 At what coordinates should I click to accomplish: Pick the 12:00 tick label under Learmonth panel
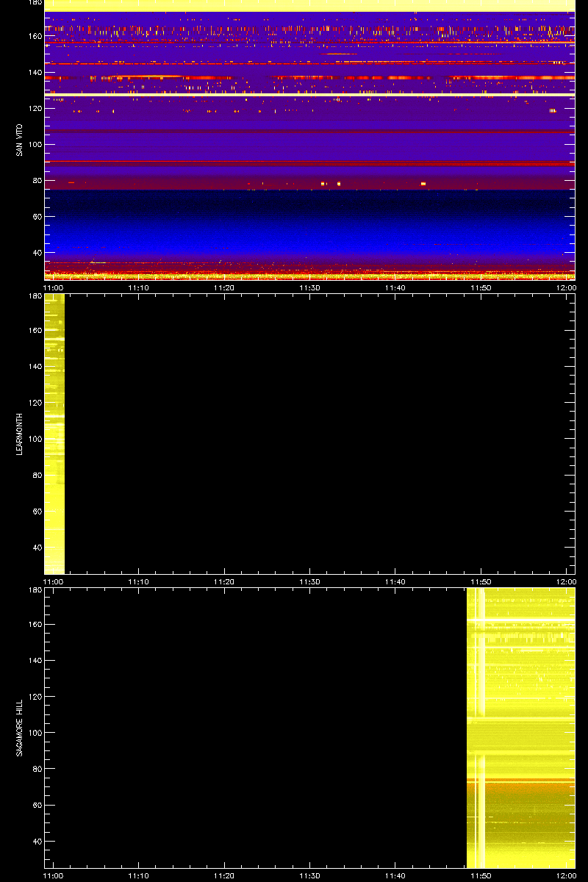coord(566,581)
